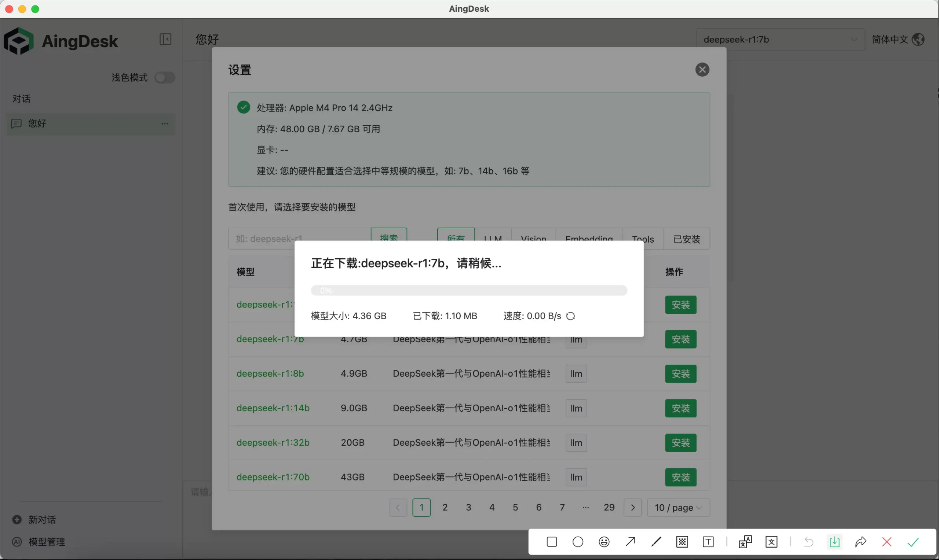
Task: Install the deepseek-r1:70b model
Action: [680, 478]
